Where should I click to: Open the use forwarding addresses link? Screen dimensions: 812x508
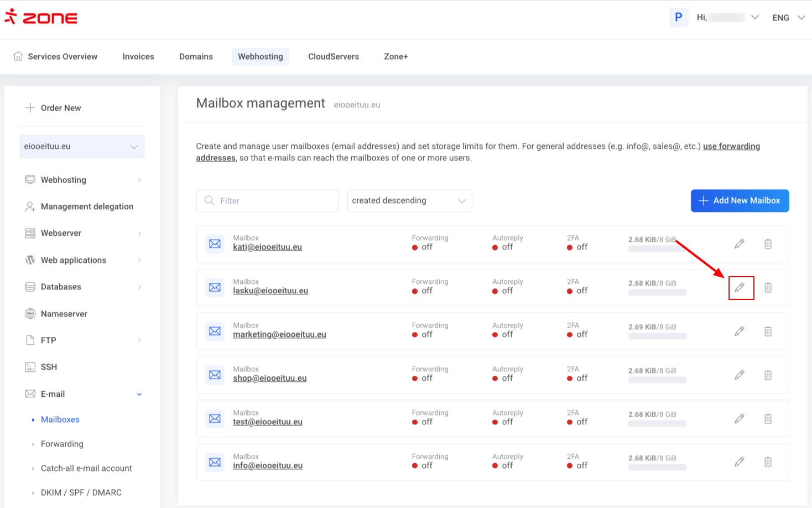tap(731, 147)
